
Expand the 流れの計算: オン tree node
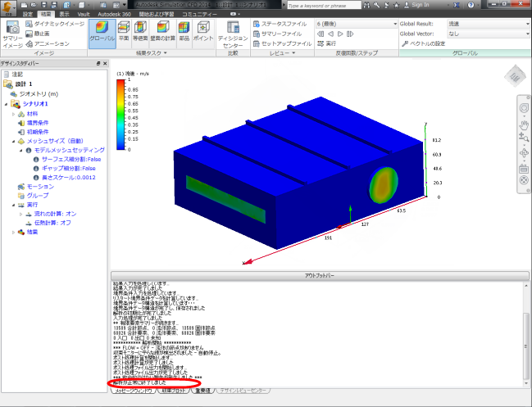coord(21,215)
